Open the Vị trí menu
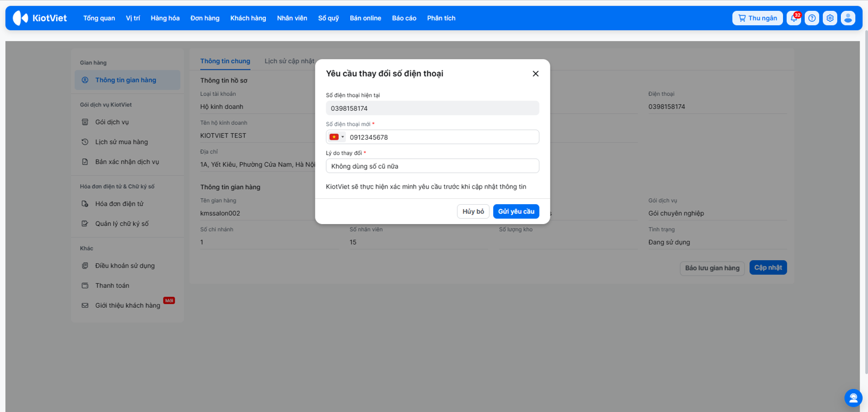The image size is (868, 412). point(133,18)
